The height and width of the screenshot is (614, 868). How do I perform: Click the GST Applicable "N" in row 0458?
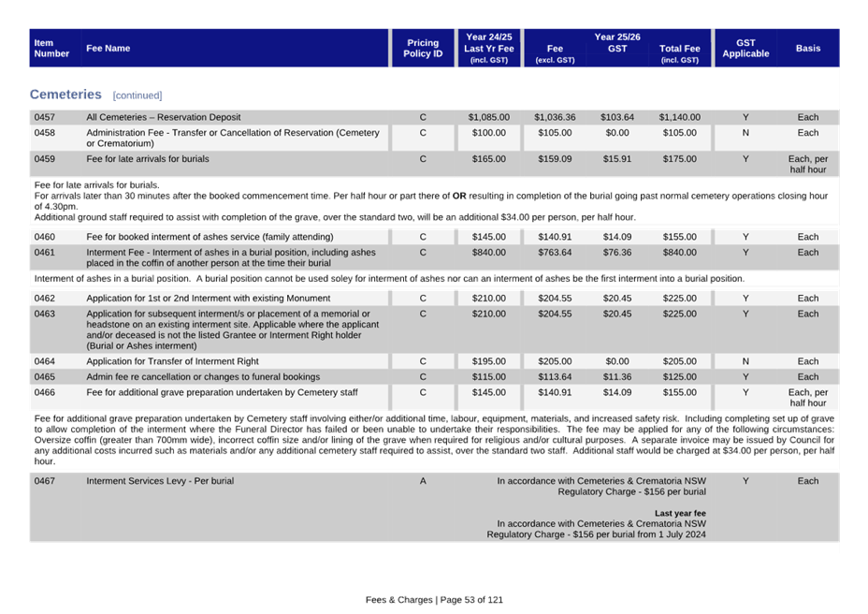[745, 133]
